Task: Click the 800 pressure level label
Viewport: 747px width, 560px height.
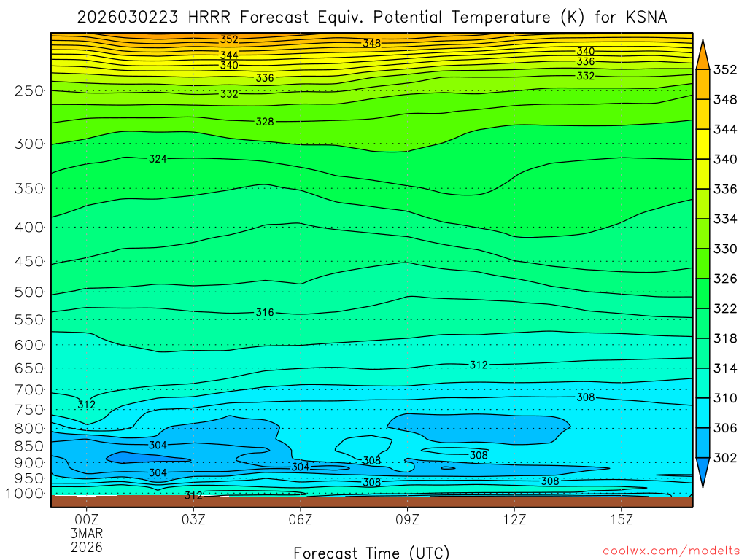Action: coord(29,429)
